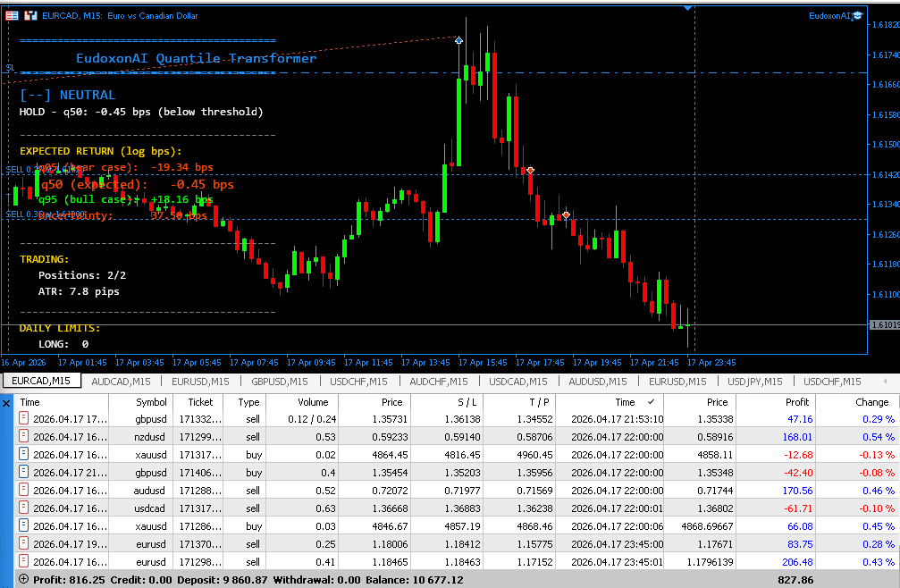900x588 pixels.
Task: Click the chart tabs scroll arrow
Action: [885, 381]
